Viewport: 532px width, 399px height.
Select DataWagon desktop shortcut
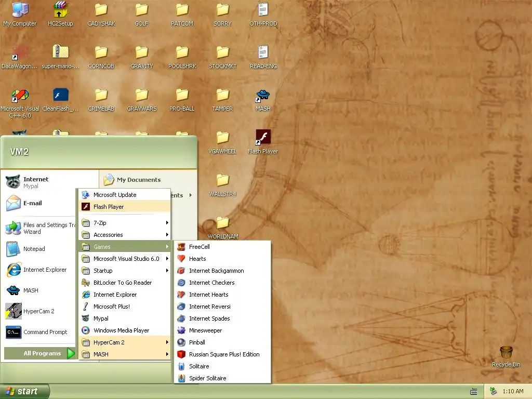pyautogui.click(x=20, y=57)
